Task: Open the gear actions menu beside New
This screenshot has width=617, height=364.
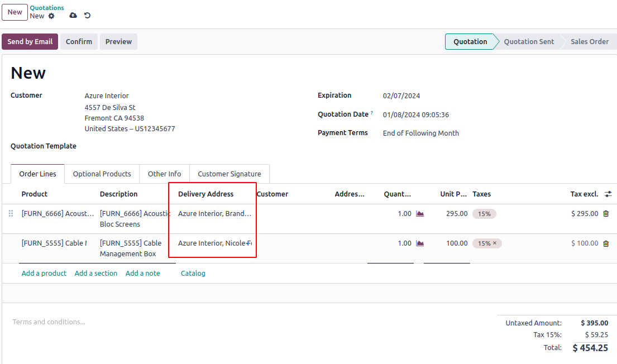Action: coord(51,16)
